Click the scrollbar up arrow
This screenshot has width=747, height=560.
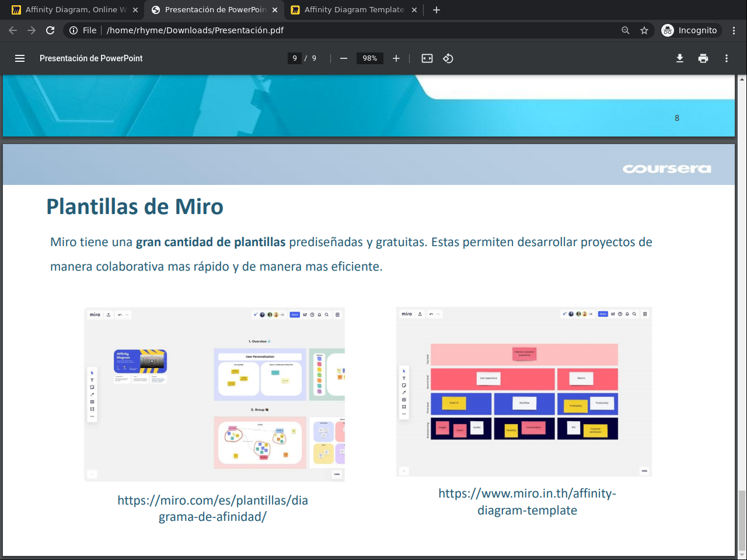(742, 79)
